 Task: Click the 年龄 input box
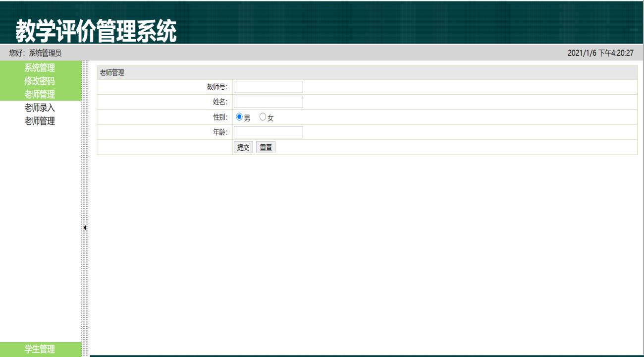[268, 132]
